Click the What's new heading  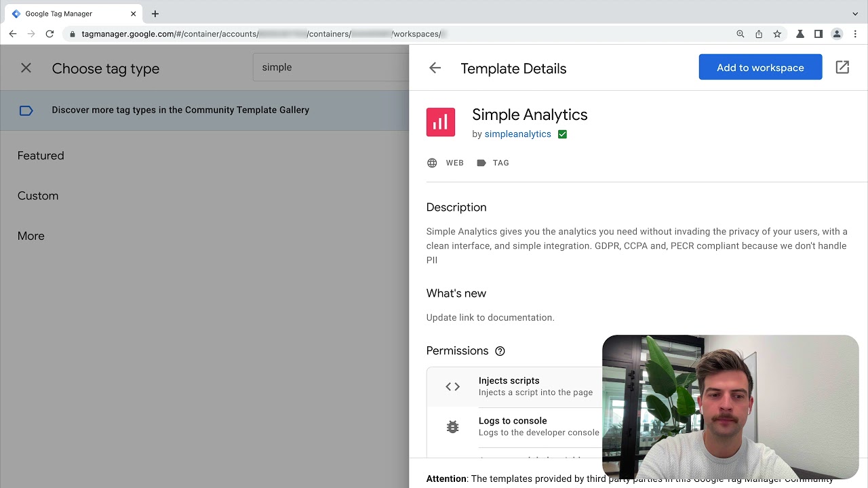[x=456, y=293]
